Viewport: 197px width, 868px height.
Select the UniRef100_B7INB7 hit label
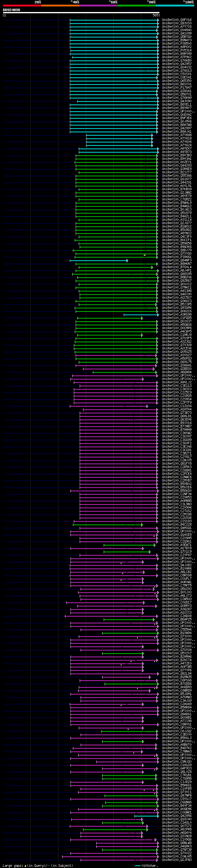pos(177,426)
